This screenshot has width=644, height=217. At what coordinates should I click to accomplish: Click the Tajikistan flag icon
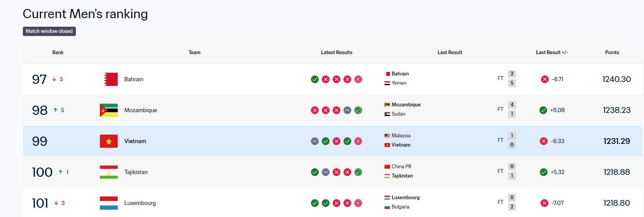109,172
